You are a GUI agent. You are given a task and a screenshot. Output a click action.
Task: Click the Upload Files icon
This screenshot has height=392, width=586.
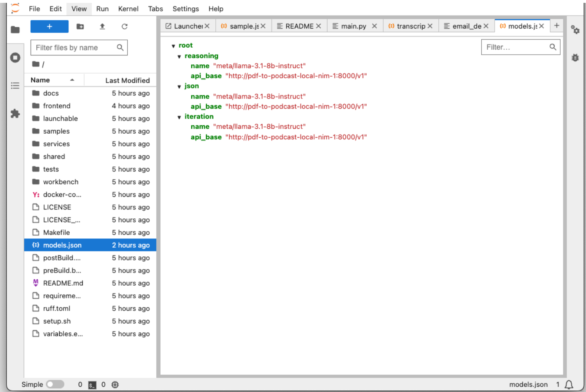click(102, 26)
